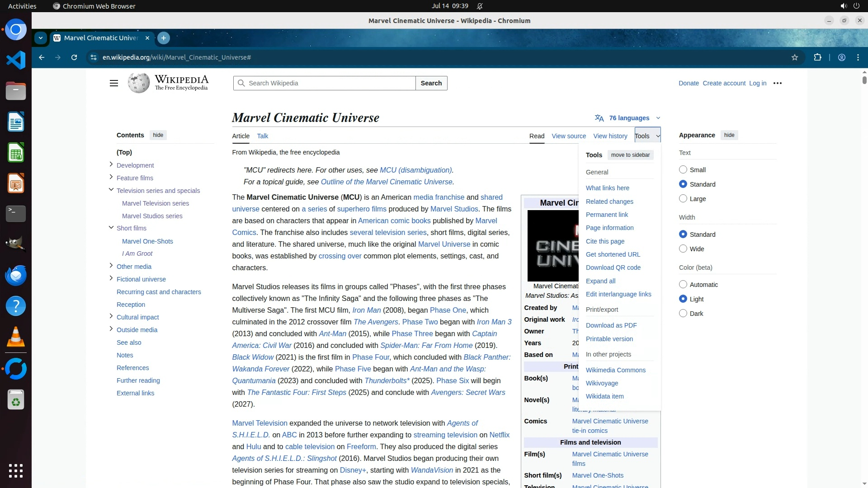Image resolution: width=868 pixels, height=488 pixels.
Task: Collapse the Short films contents section
Action: pos(111,228)
